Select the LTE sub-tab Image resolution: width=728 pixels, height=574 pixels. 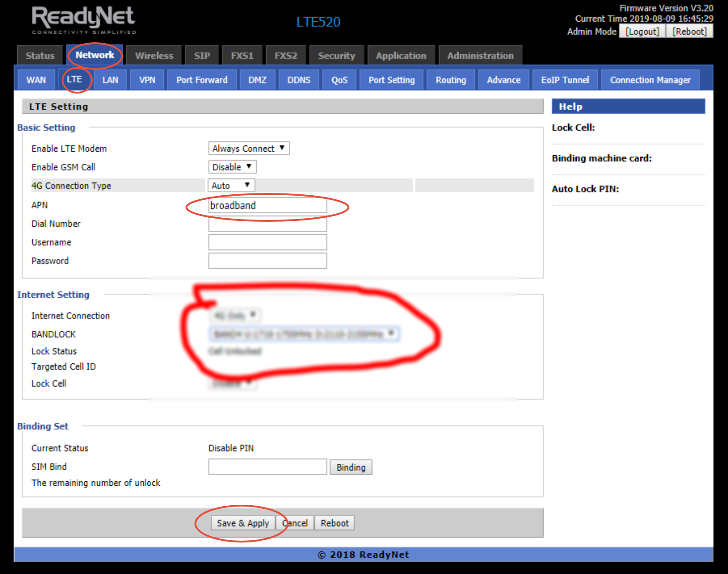[x=75, y=80]
